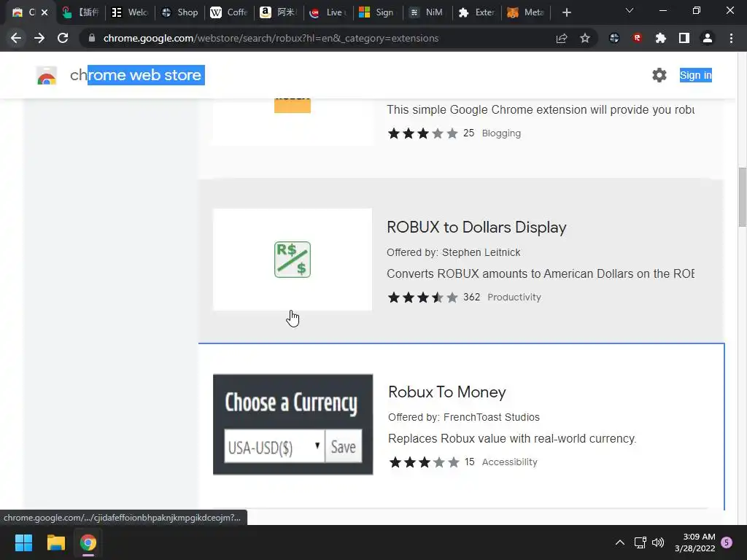
Task: Open a new browser tab
Action: pyautogui.click(x=566, y=12)
